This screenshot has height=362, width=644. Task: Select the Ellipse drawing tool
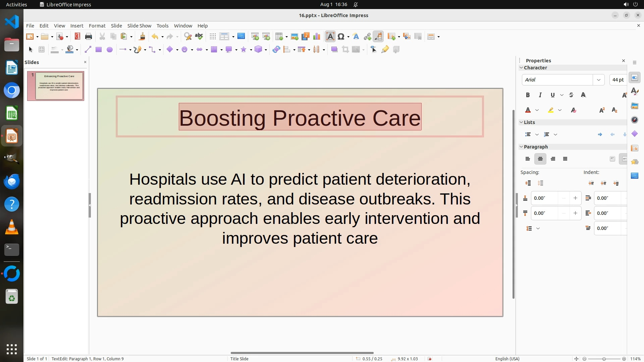(x=109, y=50)
